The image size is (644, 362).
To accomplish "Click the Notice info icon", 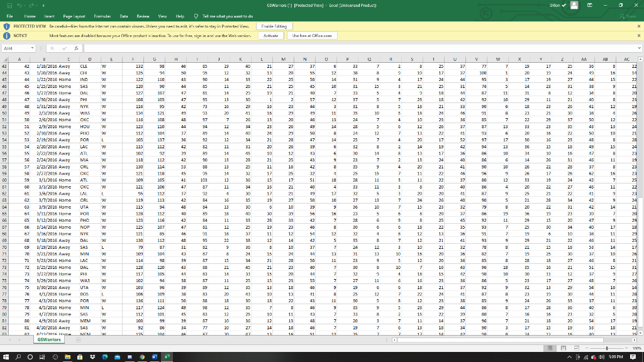I will pos(6,36).
